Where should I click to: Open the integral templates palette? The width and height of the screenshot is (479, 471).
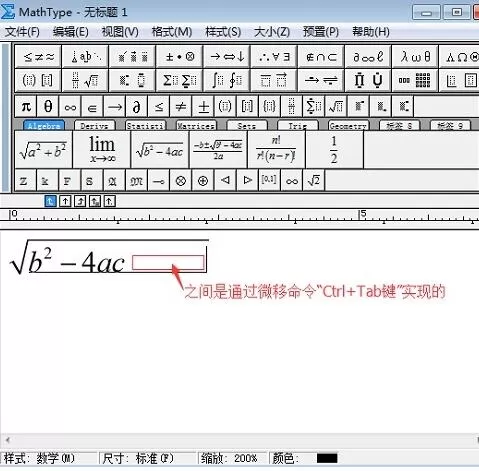pos(227,80)
